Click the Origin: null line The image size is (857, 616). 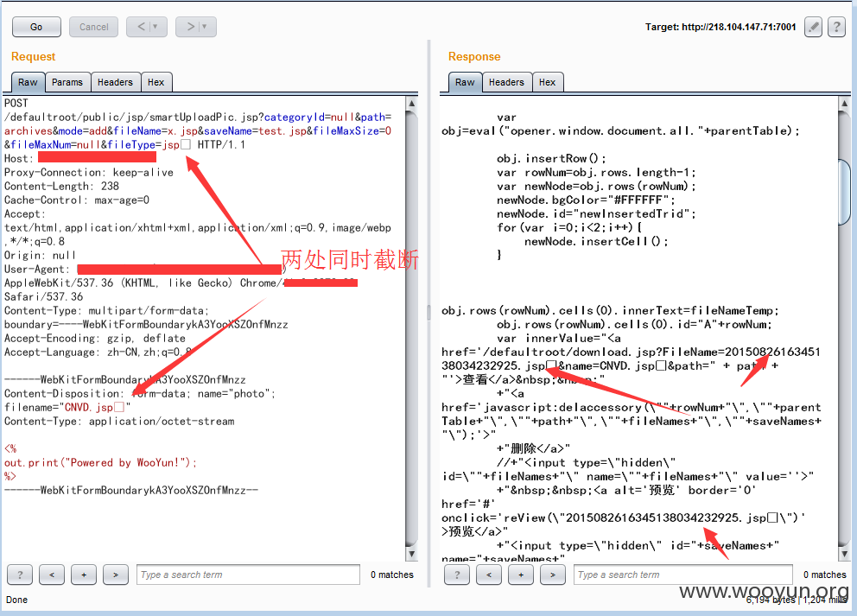pos(40,255)
